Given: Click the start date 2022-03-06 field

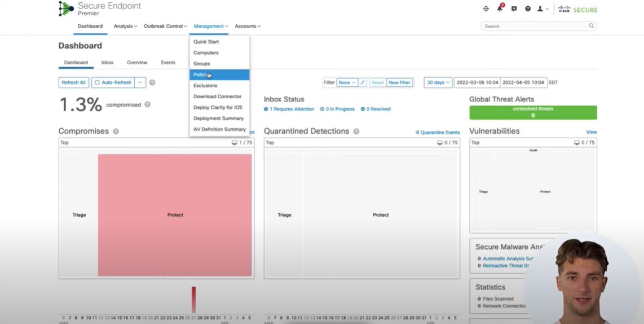Looking at the screenshot, I should point(477,82).
